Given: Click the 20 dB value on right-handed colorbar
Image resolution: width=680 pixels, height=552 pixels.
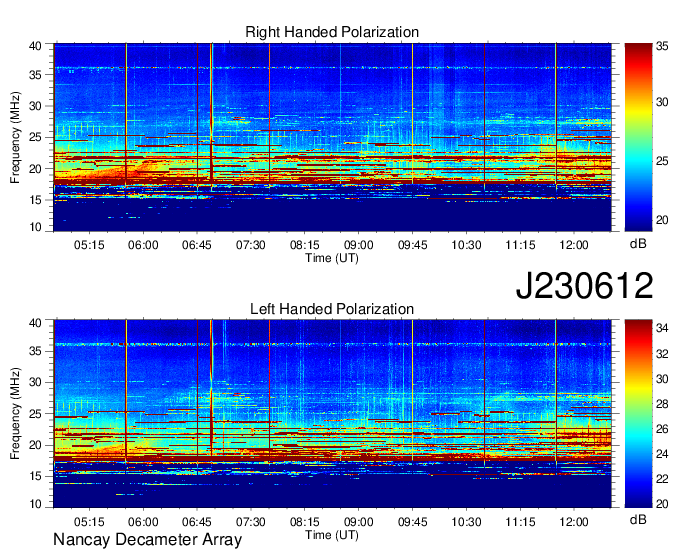Looking at the screenshot, I should coord(662,220).
